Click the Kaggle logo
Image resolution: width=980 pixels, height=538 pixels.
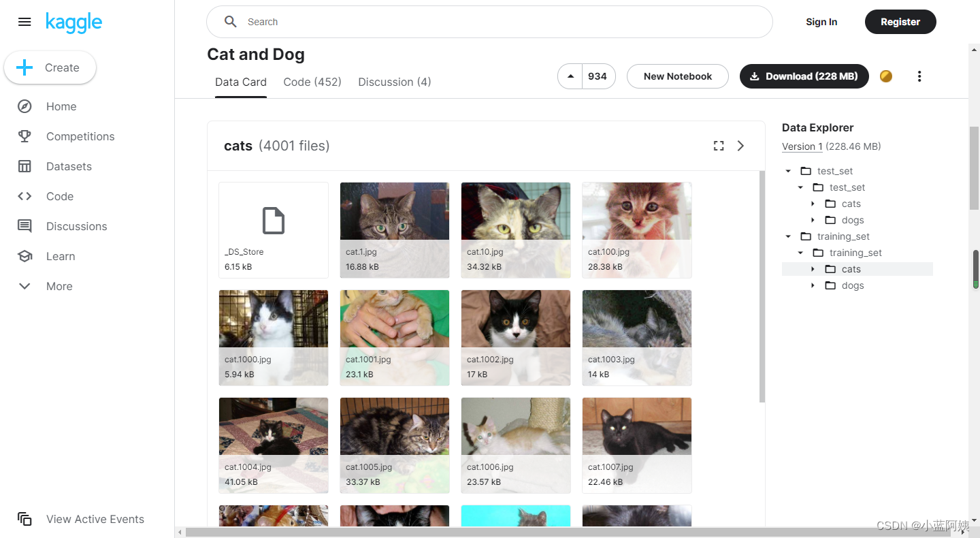[73, 22]
